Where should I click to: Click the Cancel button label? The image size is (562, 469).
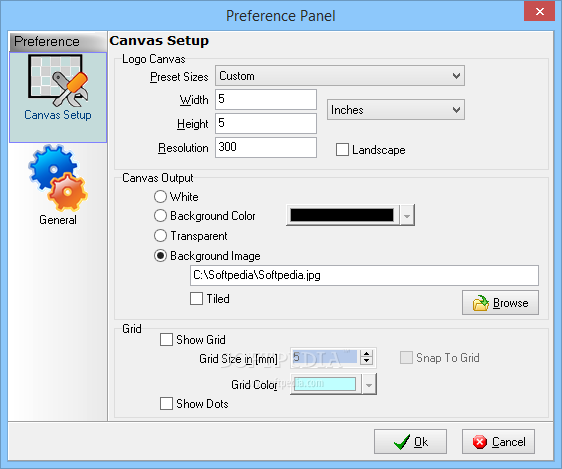click(x=509, y=442)
